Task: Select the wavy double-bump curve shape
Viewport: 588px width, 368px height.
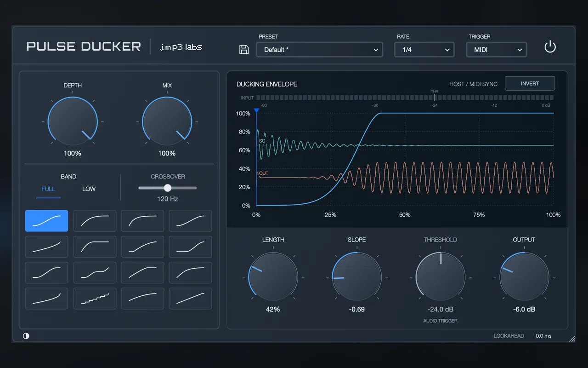Action: click(95, 272)
